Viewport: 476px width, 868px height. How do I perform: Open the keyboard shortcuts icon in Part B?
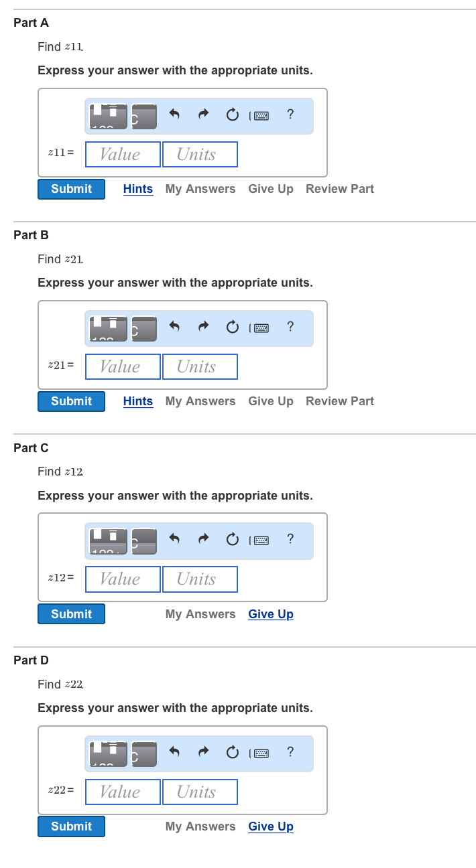(259, 328)
